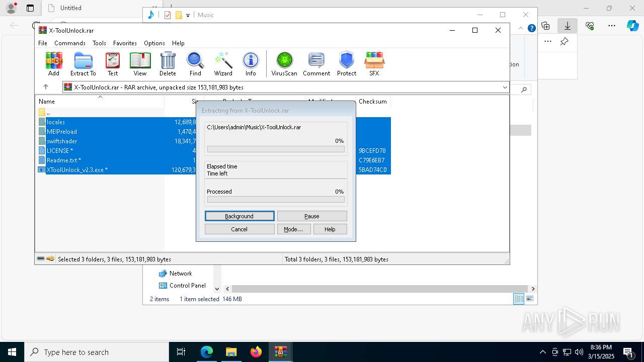
Task: Open the Favorites menu
Action: click(125, 43)
